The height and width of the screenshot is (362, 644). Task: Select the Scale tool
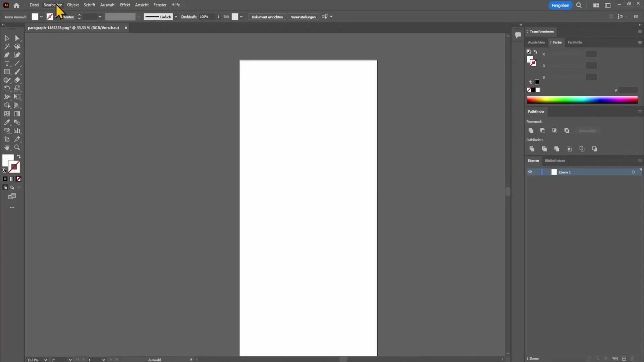(x=17, y=88)
